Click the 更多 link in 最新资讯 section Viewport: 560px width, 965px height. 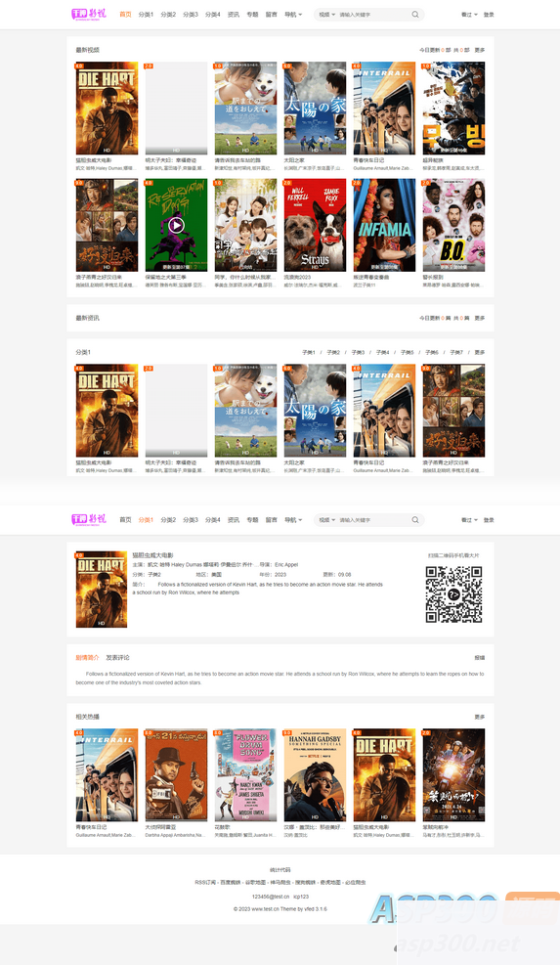coord(480,318)
